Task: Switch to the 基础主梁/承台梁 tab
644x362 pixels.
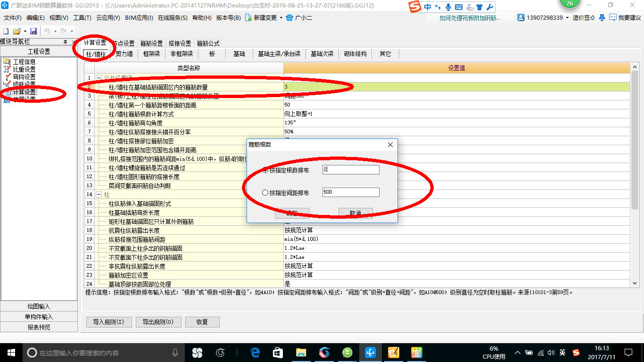Action: pyautogui.click(x=279, y=54)
